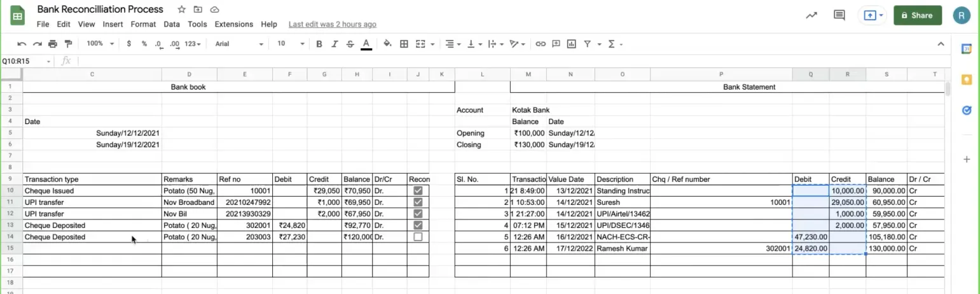Insert a comment
This screenshot has height=294, width=980.
556,44
